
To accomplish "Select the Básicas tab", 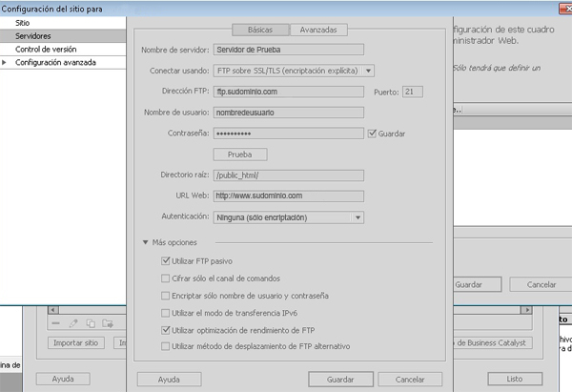I will pyautogui.click(x=259, y=30).
